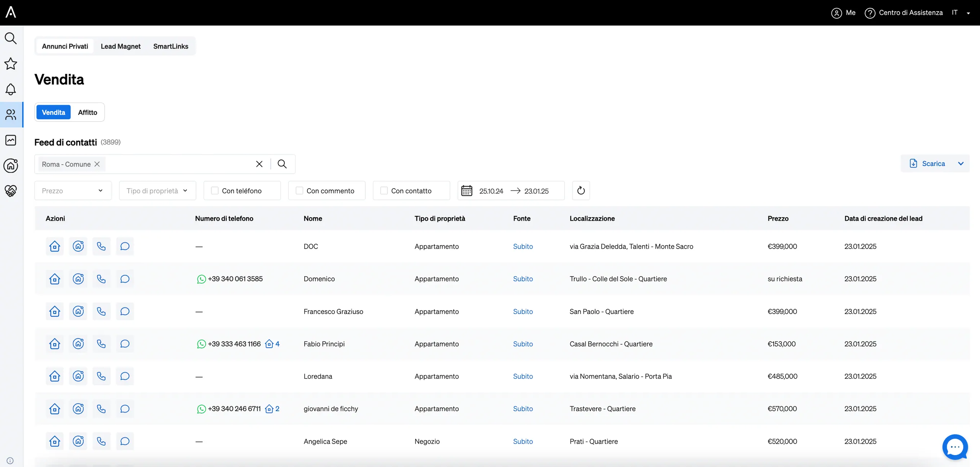
Task: Click the home icon in DOC row
Action: (55, 246)
